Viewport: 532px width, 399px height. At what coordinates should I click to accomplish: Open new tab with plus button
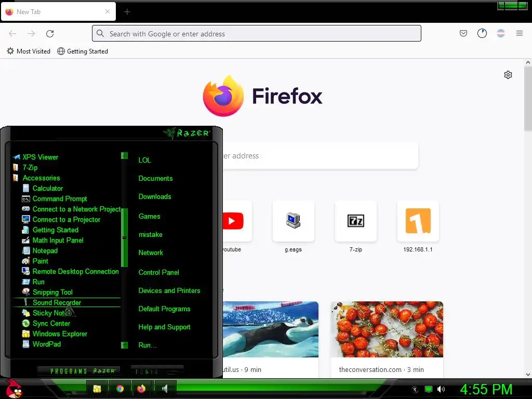(x=127, y=12)
